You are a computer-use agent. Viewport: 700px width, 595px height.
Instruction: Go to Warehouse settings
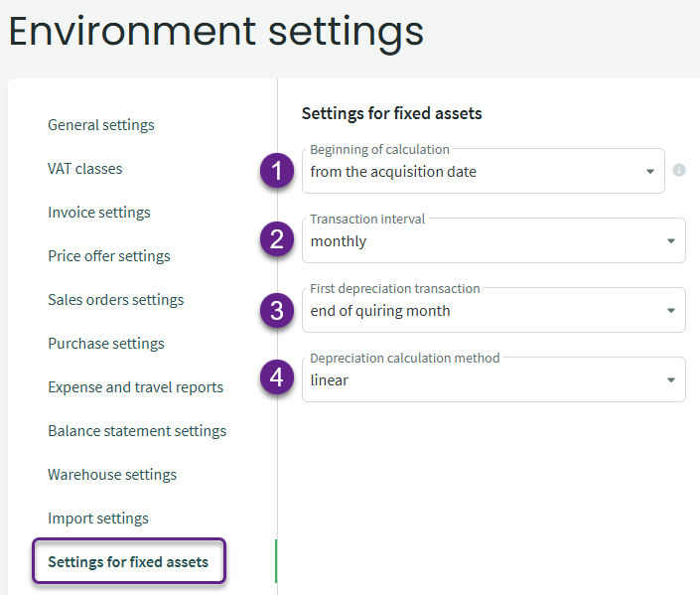112,475
